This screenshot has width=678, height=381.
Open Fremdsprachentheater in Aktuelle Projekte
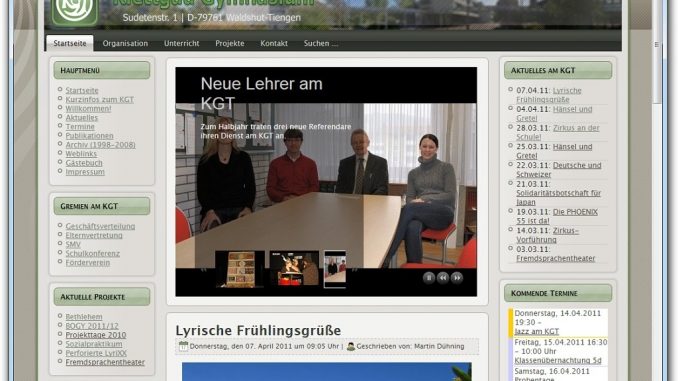click(x=105, y=362)
